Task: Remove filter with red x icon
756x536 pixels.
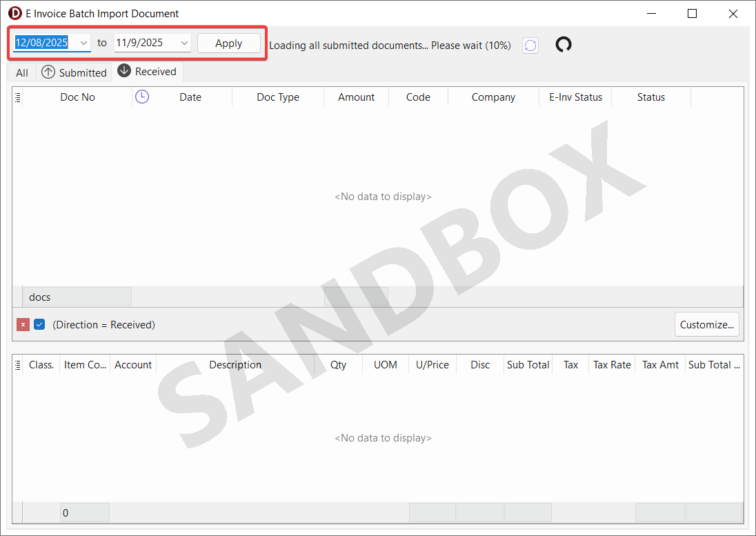Action: click(x=23, y=325)
